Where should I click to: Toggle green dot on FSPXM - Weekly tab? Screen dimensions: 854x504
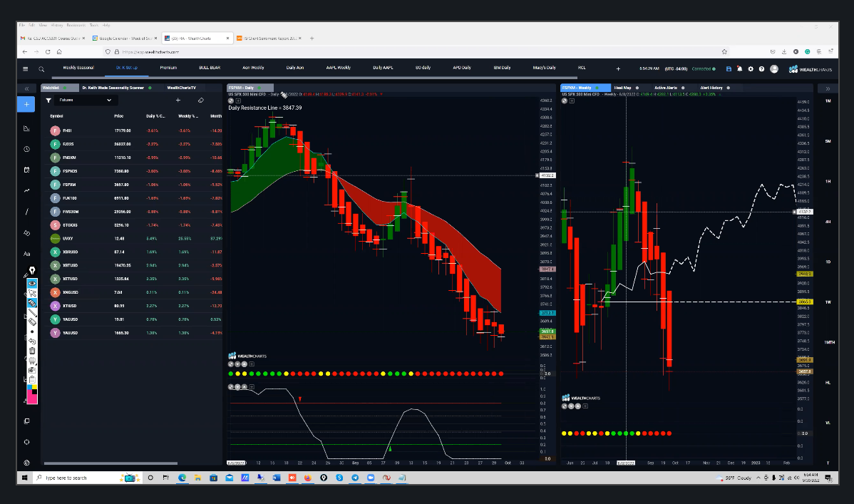[597, 88]
